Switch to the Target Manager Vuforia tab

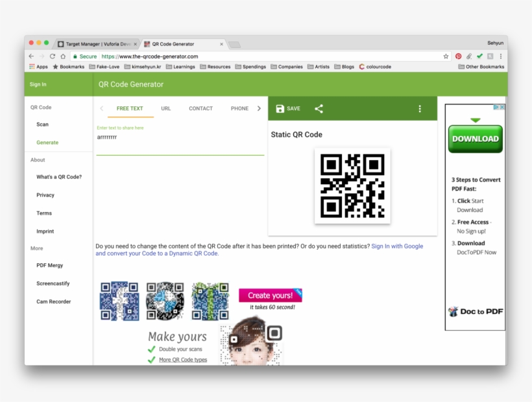[x=98, y=44]
